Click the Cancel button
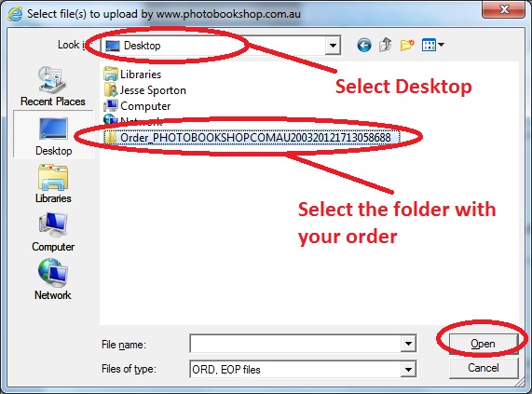 pos(484,368)
